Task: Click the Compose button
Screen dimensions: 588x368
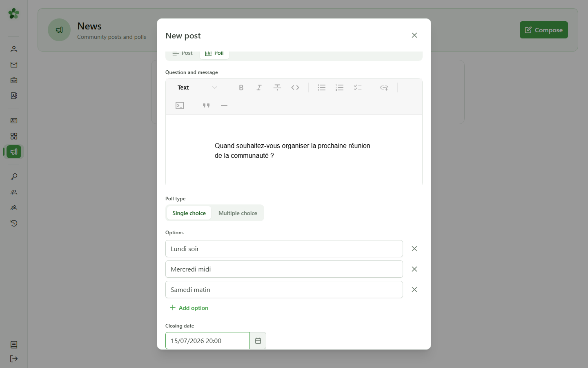Action: pos(544,30)
